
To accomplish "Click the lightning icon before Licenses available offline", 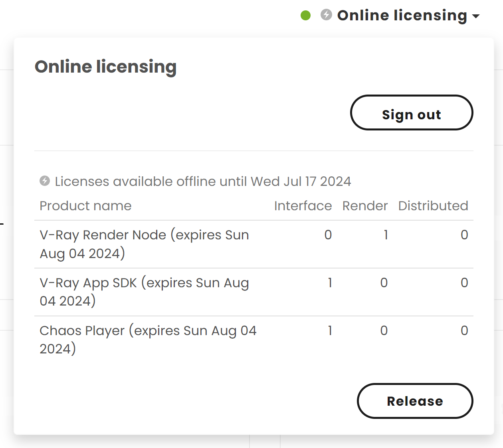I will pos(45,181).
